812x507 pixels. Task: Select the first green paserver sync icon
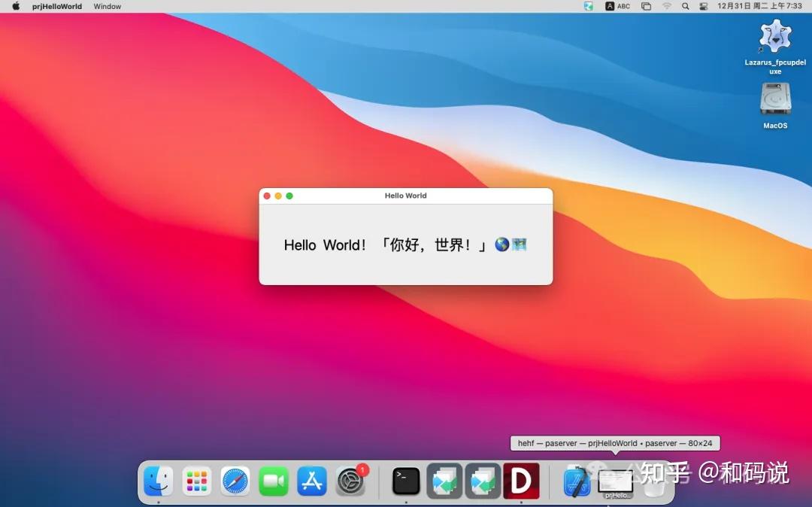point(444,480)
